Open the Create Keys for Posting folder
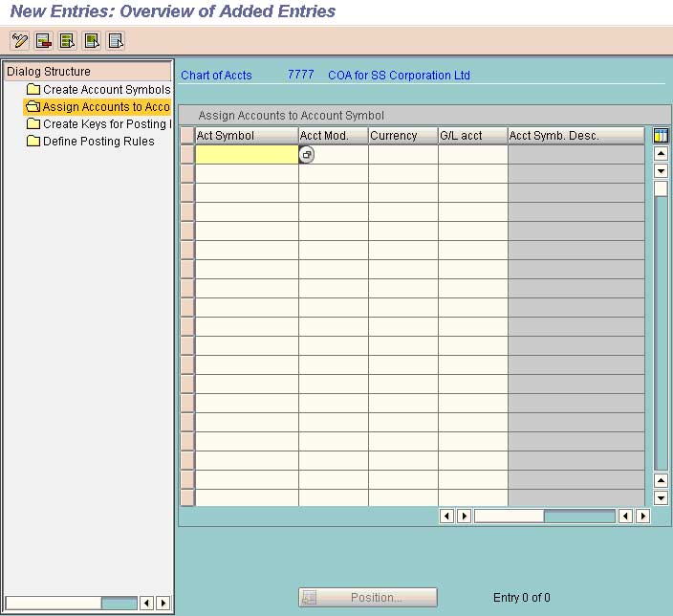Screen dimensions: 673x616 coord(98,123)
